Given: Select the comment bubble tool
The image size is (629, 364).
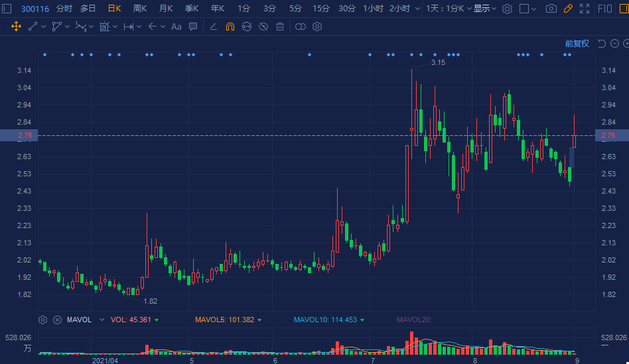Looking at the screenshot, I should 193,27.
